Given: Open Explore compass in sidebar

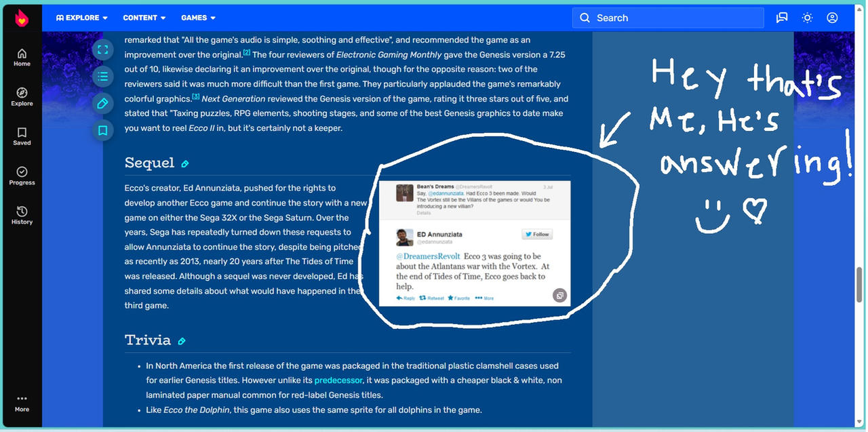Looking at the screenshot, I should click(x=22, y=97).
